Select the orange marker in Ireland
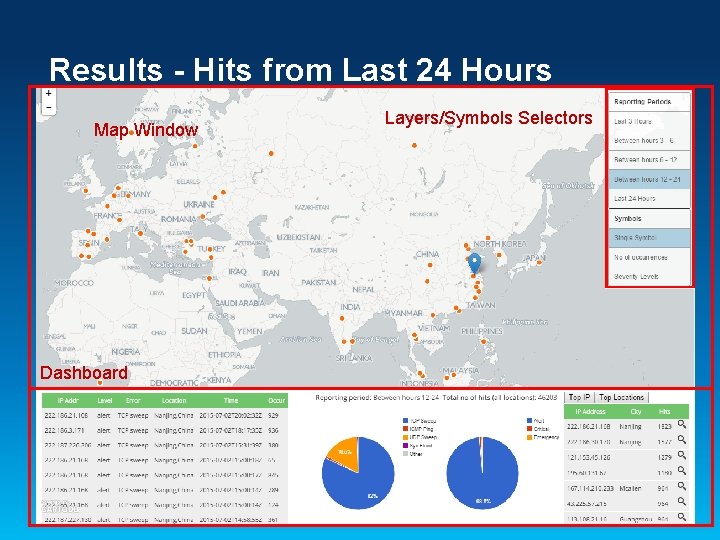This screenshot has width=720, height=540. [85, 191]
